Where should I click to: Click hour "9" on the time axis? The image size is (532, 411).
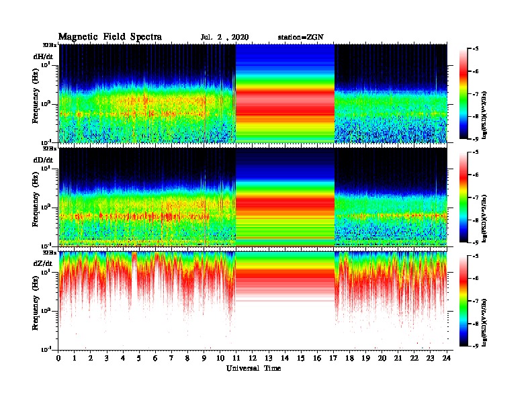click(204, 358)
